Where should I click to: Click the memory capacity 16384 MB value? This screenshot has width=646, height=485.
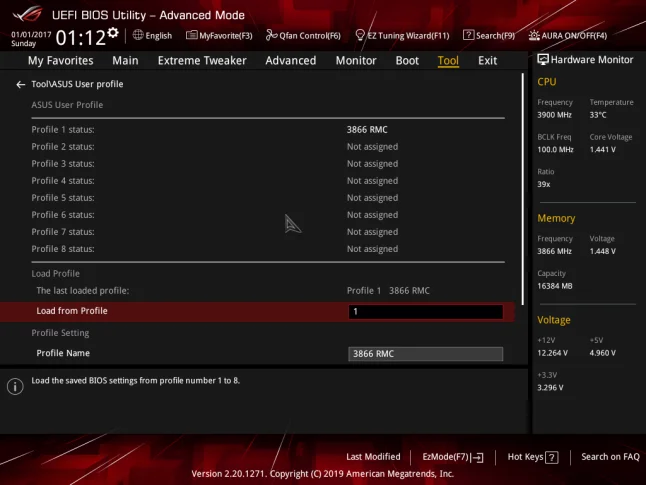(555, 286)
